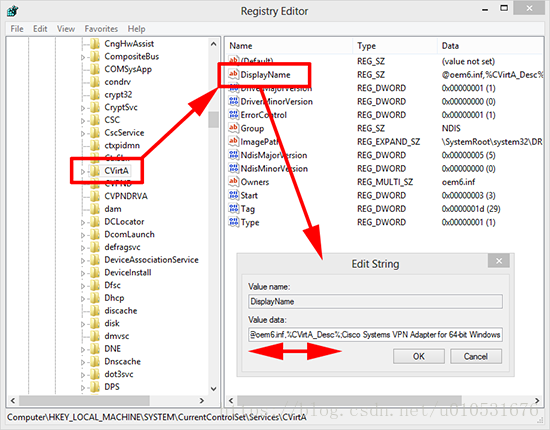Click the CSC folder icon
550x430 pixels.
pos(95,120)
